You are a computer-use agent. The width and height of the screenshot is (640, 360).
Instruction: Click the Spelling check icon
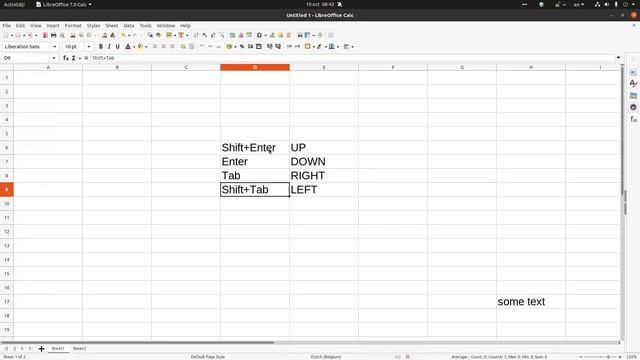click(x=159, y=36)
